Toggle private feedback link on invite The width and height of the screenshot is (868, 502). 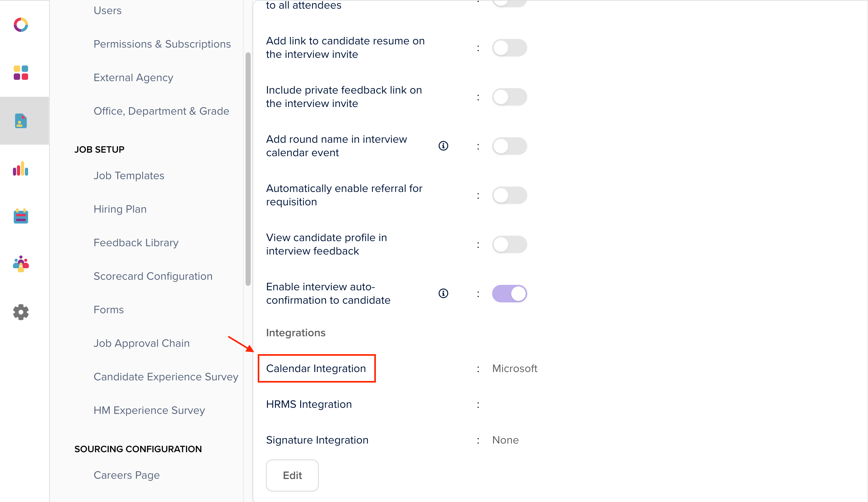click(509, 97)
